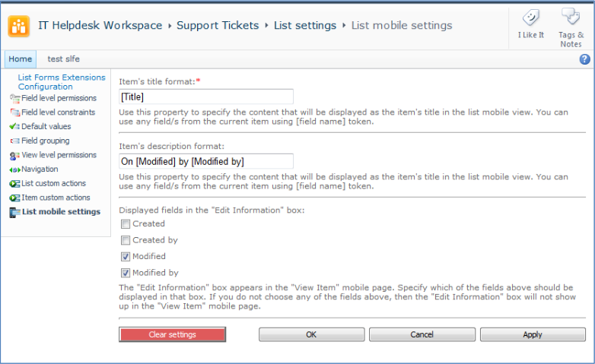Click the Field level permissions icon
Screen dimensions: 595x364
point(14,99)
